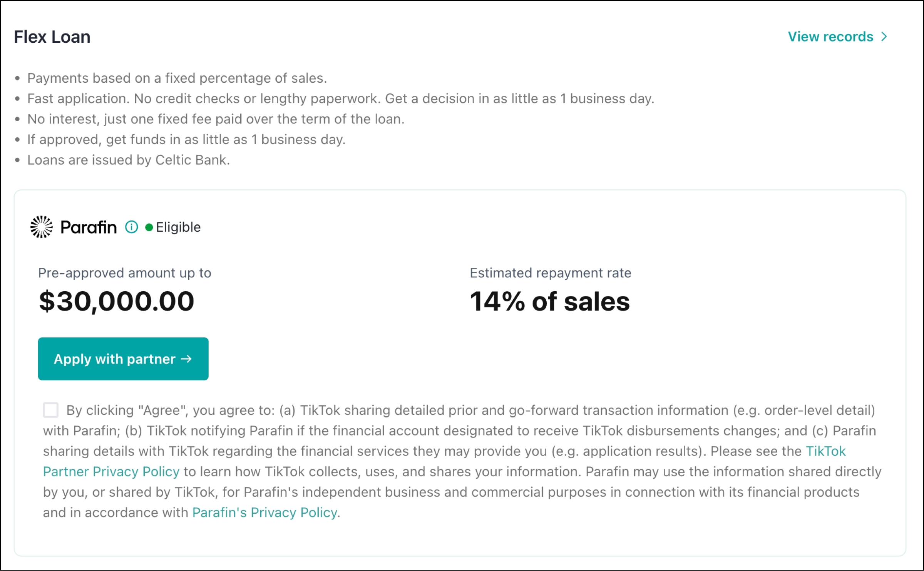
Task: Open the View records link
Action: click(x=830, y=37)
